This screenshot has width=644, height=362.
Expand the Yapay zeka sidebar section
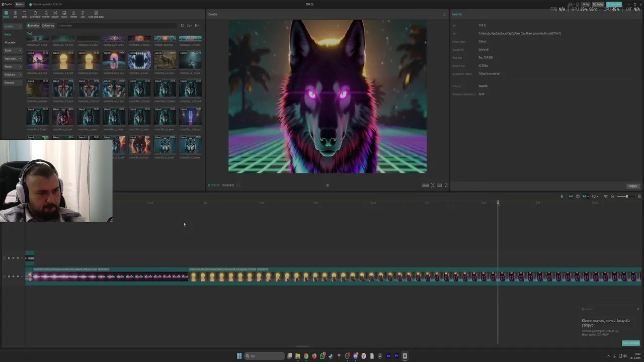tap(13, 58)
